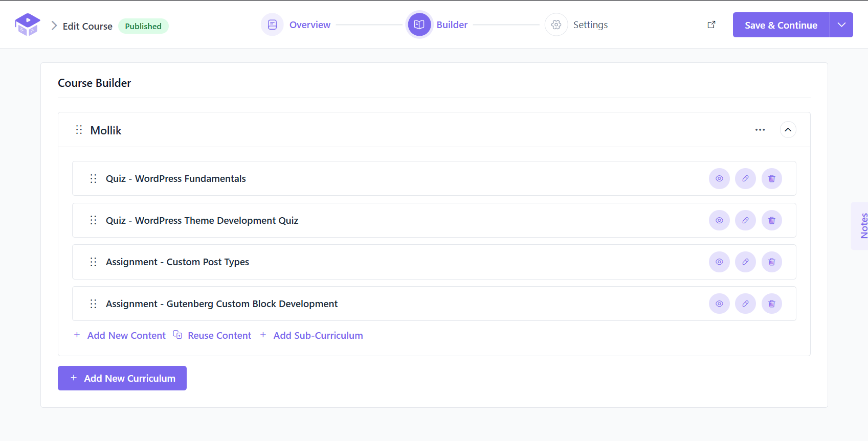Click Quiz - WordPress Theme Development Quiz title
Screen dimensions: 868x441
pos(202,220)
